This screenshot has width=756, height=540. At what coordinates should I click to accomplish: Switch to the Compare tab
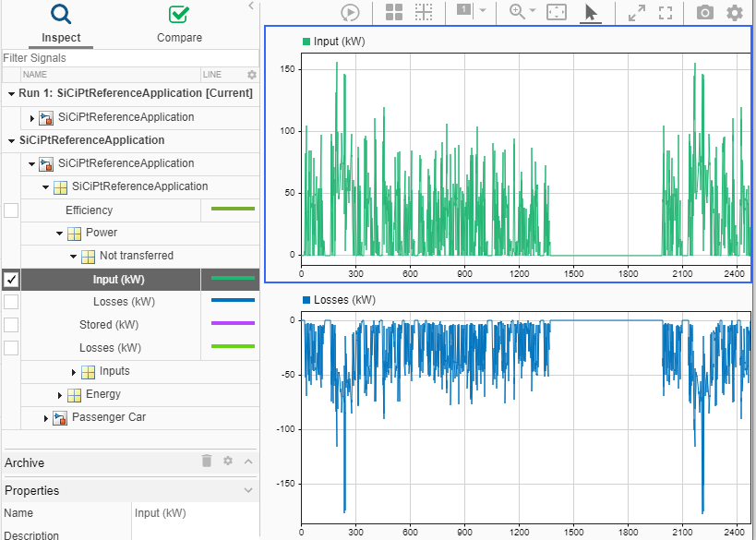pos(179,25)
